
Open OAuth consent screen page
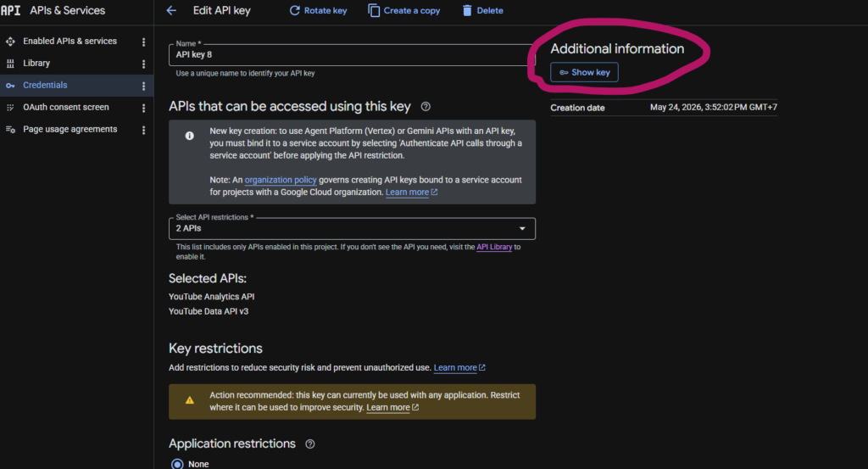(x=66, y=107)
